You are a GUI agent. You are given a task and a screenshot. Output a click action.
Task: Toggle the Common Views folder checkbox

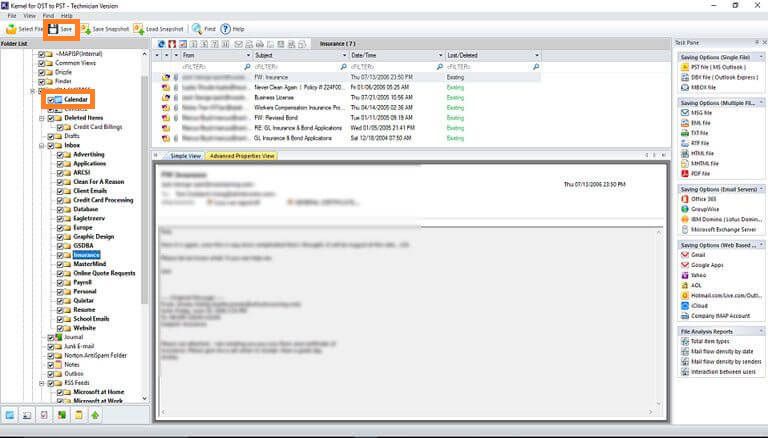point(42,63)
